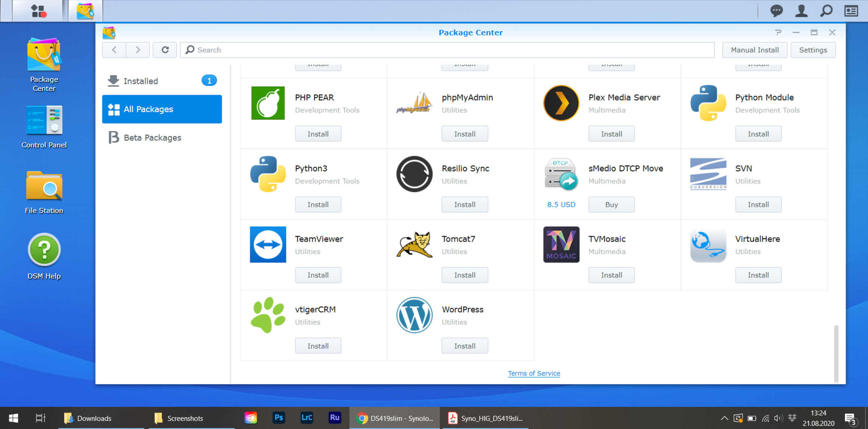Install Python Module package
The height and width of the screenshot is (429, 868).
click(x=758, y=134)
